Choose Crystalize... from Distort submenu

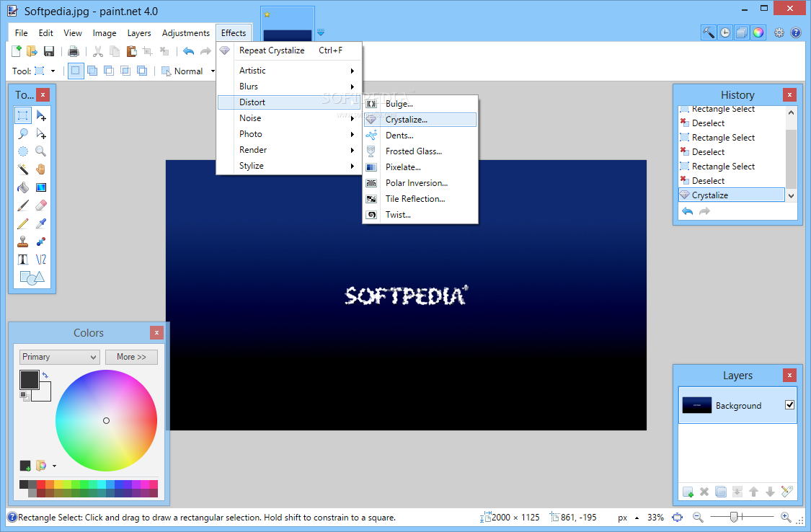pos(420,120)
